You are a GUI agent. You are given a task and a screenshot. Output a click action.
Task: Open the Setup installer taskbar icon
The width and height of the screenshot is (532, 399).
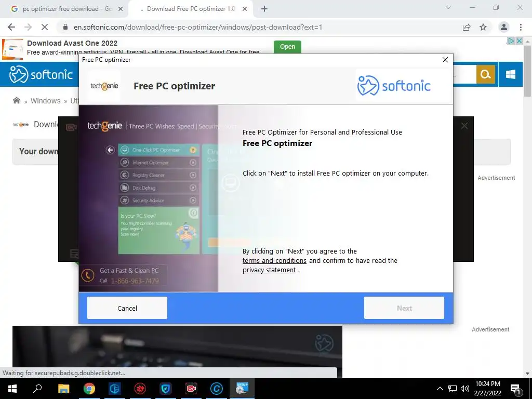coord(242,389)
